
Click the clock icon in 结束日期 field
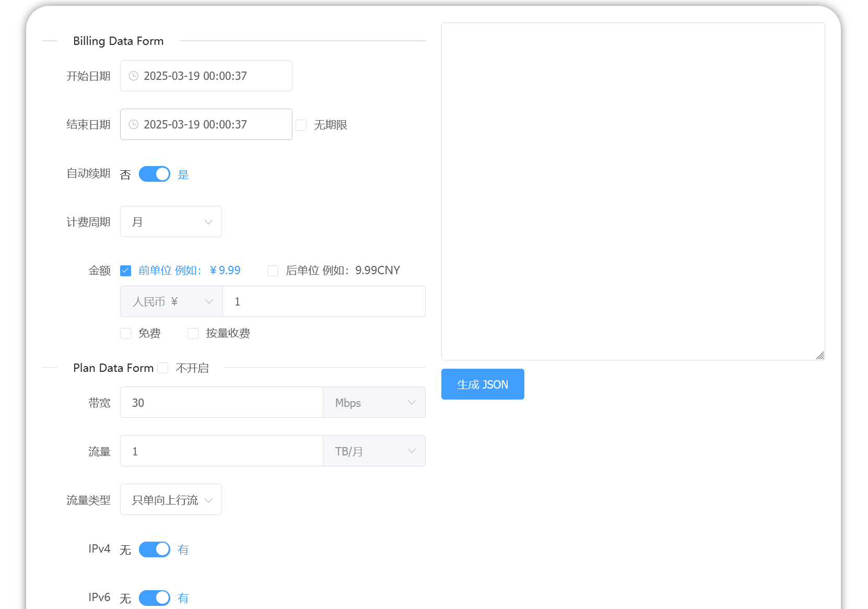tap(133, 124)
